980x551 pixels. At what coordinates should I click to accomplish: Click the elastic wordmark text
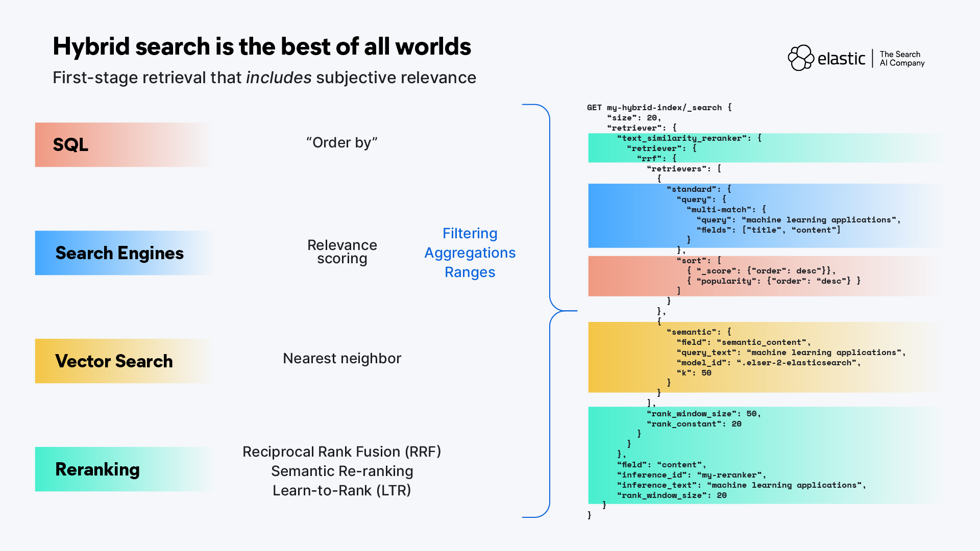841,59
